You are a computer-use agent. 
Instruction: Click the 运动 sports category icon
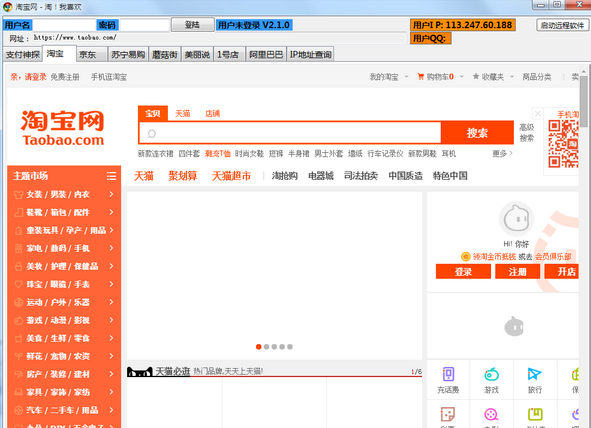tap(18, 302)
